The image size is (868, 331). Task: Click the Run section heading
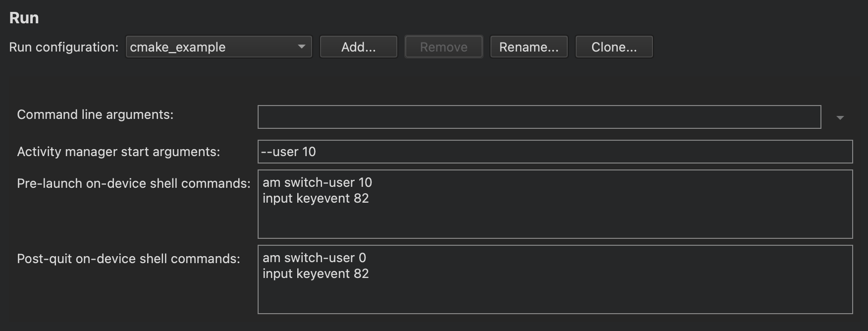coord(24,18)
